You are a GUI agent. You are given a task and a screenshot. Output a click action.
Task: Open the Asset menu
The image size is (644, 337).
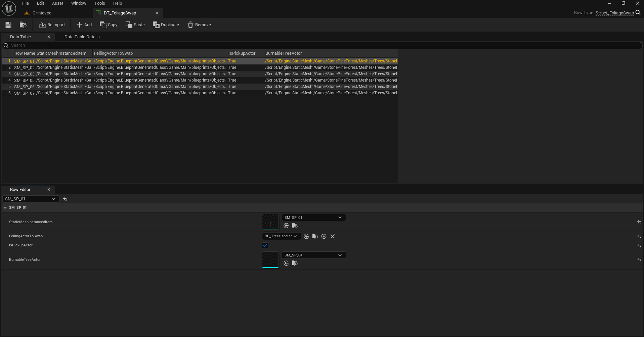pos(57,3)
